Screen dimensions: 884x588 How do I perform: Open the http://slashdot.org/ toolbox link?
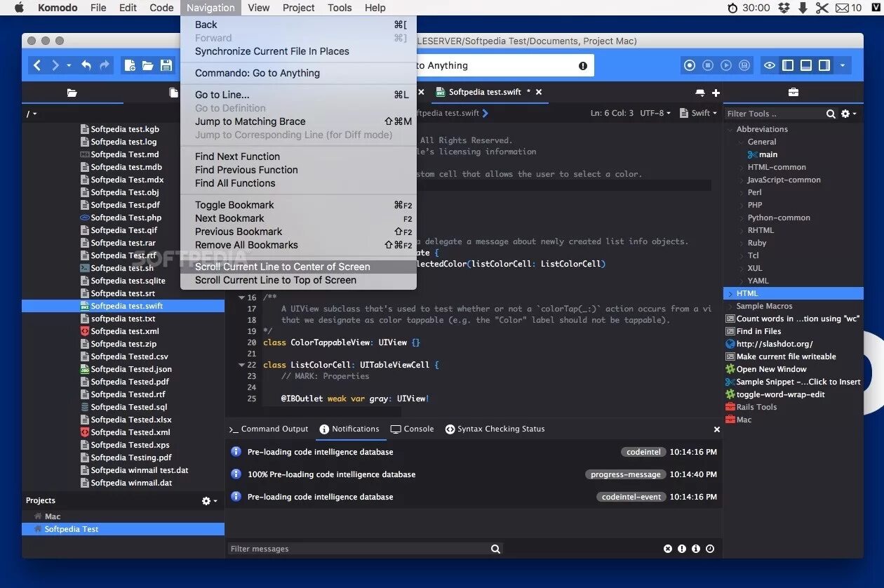coord(775,344)
